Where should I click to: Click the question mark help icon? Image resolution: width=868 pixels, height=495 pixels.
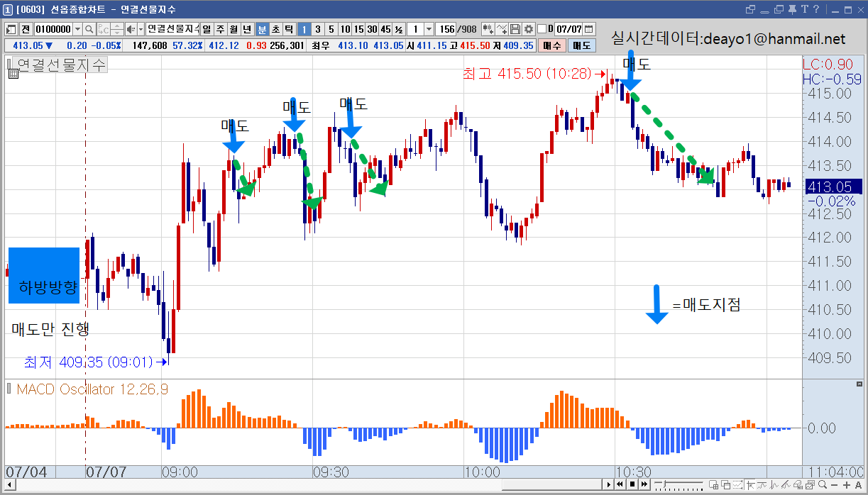click(818, 9)
